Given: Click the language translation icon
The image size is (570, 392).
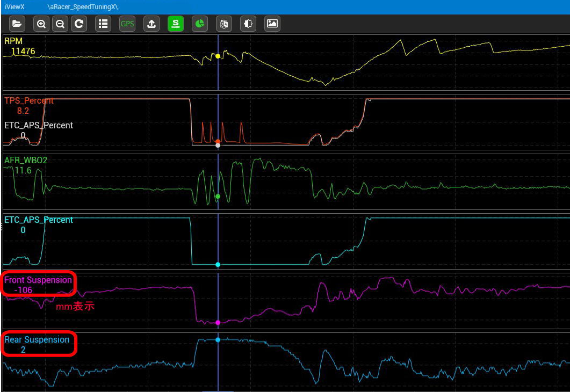Looking at the screenshot, I should click(224, 24).
